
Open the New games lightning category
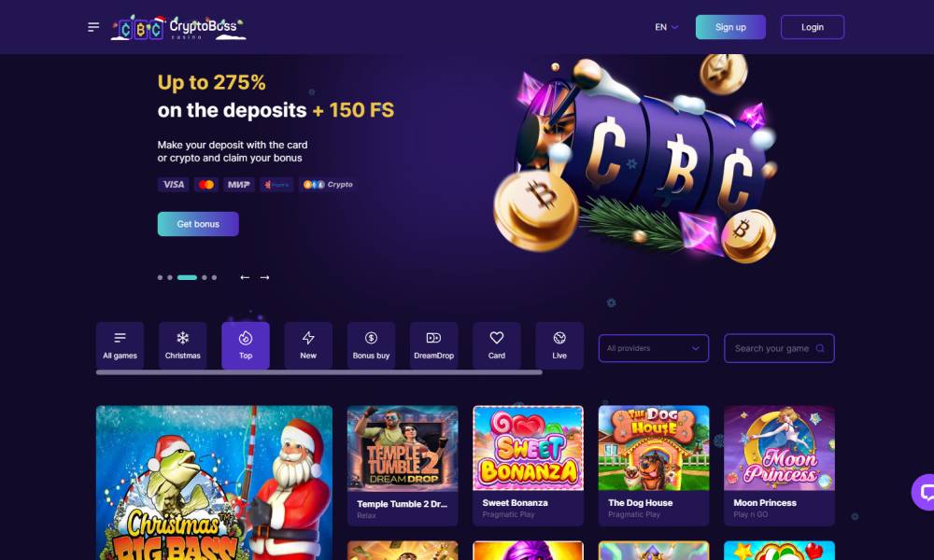click(308, 345)
